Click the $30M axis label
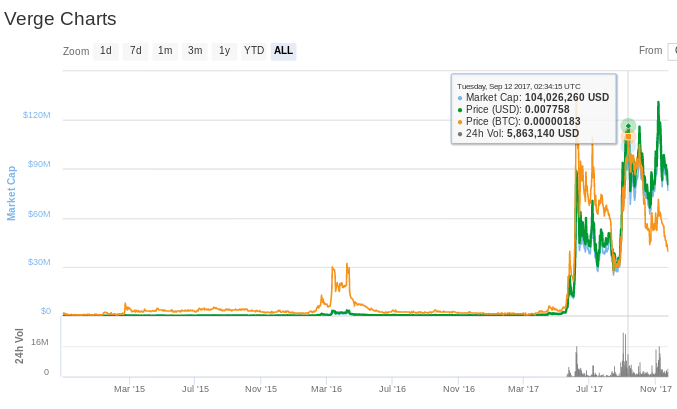 coord(39,262)
